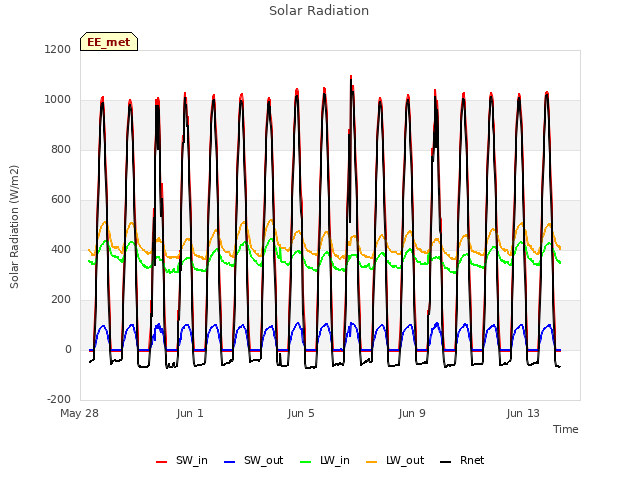Click the Jun 13 date tick
The width and height of the screenshot is (640, 480).
523,413
